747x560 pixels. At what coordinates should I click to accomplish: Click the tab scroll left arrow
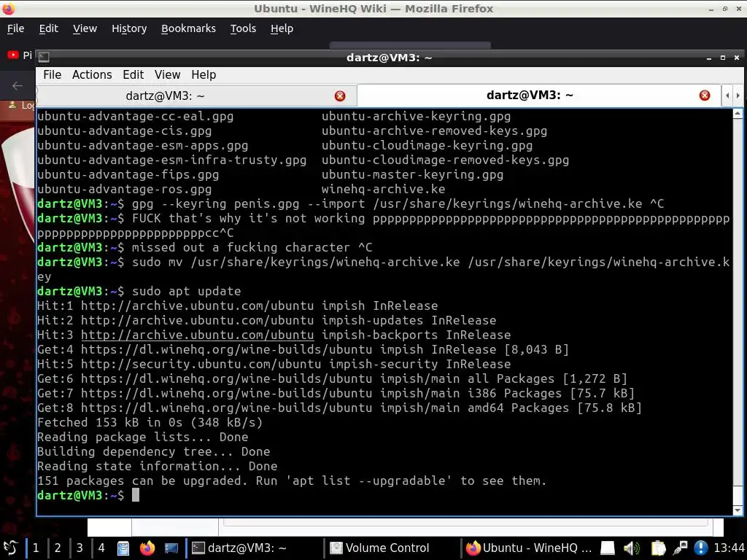(727, 96)
